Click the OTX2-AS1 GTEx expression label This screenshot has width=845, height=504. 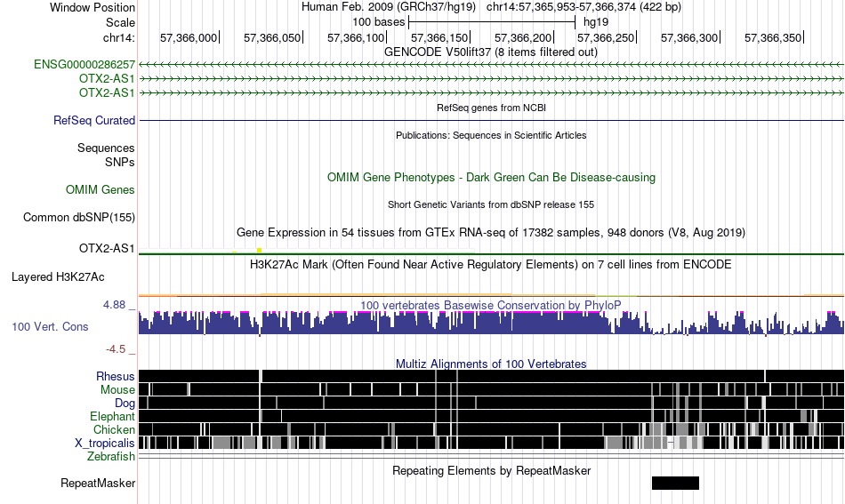point(107,248)
